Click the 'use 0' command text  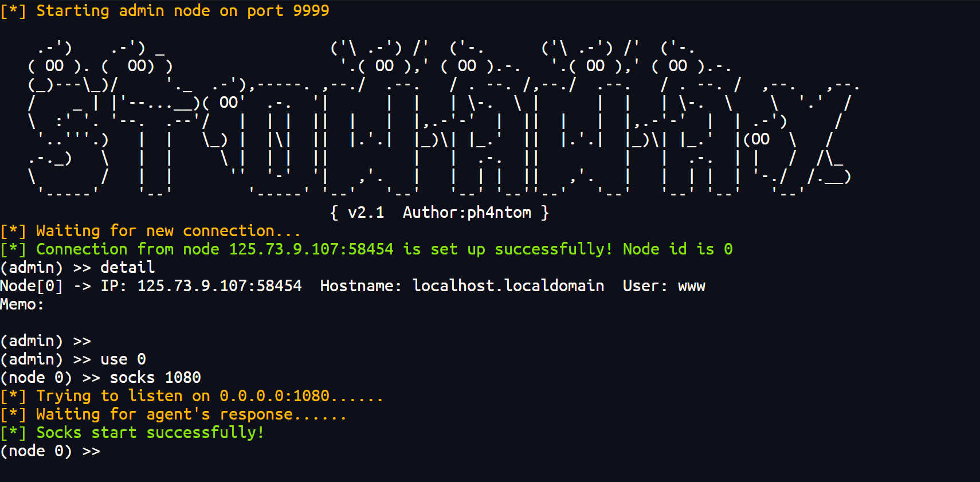pyautogui.click(x=123, y=359)
